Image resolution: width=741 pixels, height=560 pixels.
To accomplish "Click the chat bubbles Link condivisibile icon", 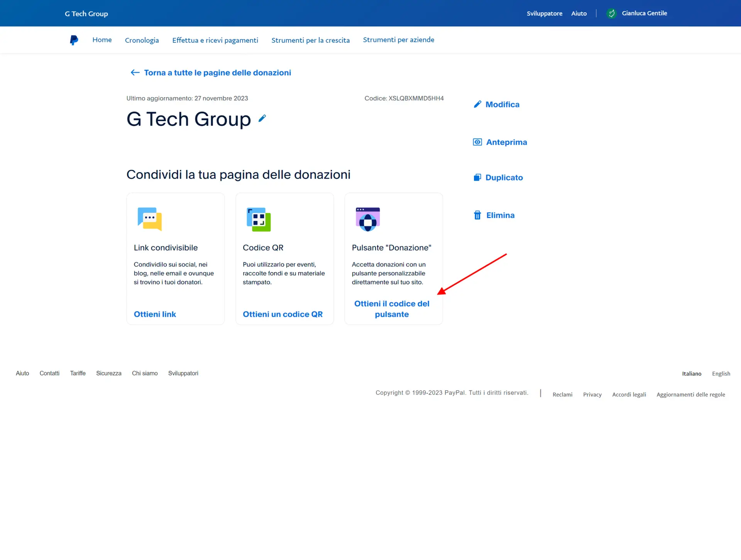I will tap(150, 219).
